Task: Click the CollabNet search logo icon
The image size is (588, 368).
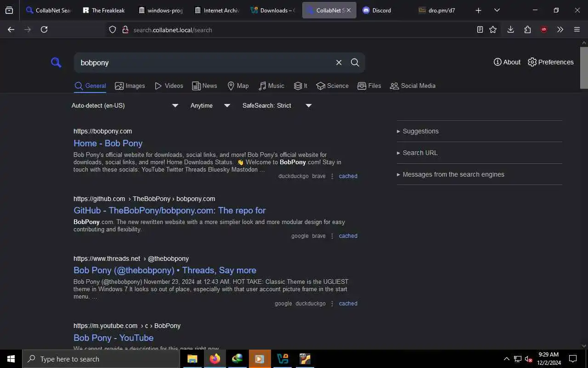Action: click(56, 63)
